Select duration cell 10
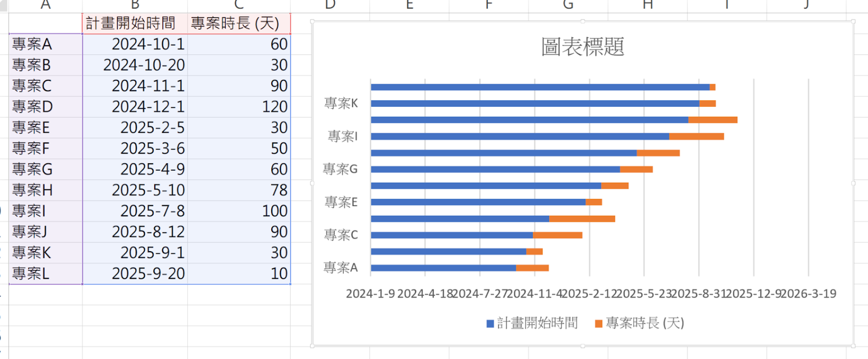This screenshot has width=868, height=359. point(239,274)
